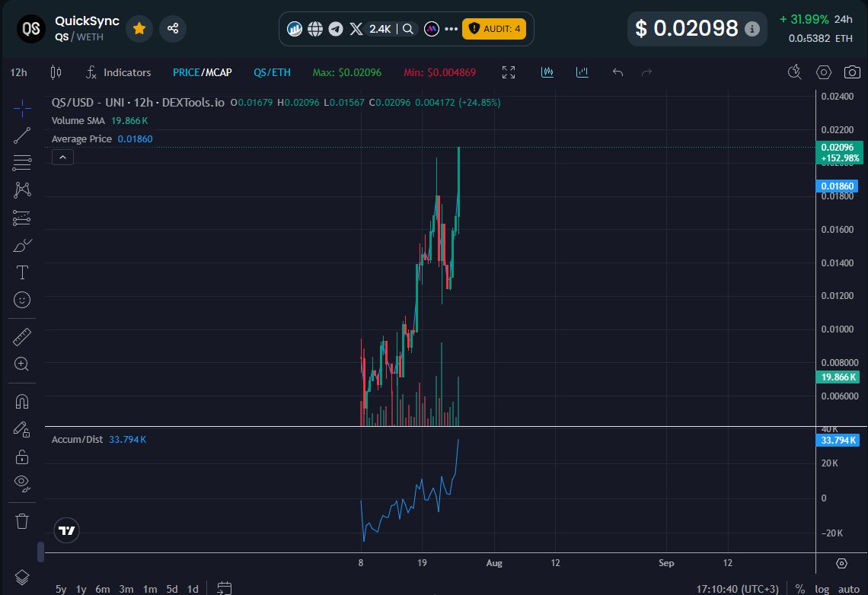Image resolution: width=868 pixels, height=595 pixels.
Task: Open the object tree layers icon
Action: coord(22,577)
